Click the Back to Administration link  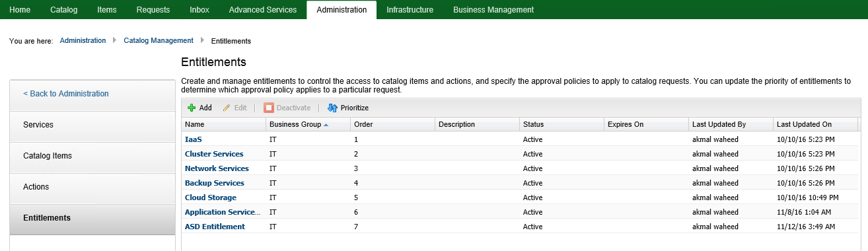(x=66, y=94)
